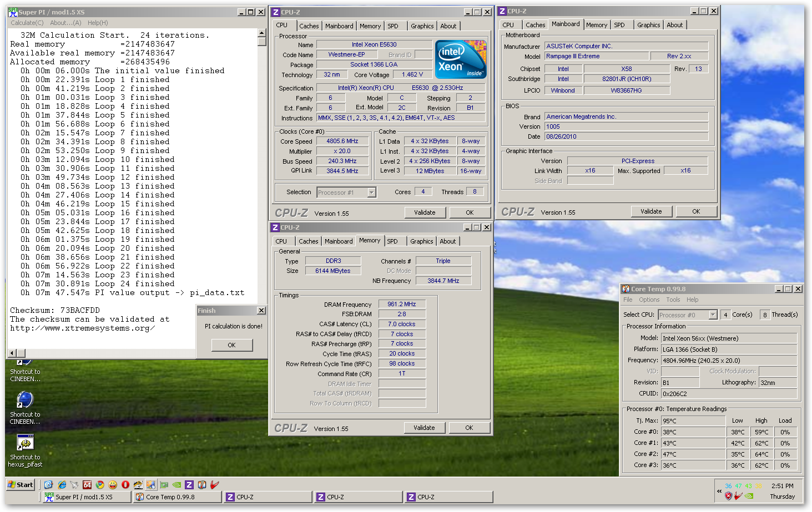Click the Core Speed 4805.6 MHz value
Image resolution: width=812 pixels, height=512 pixels.
[x=342, y=141]
